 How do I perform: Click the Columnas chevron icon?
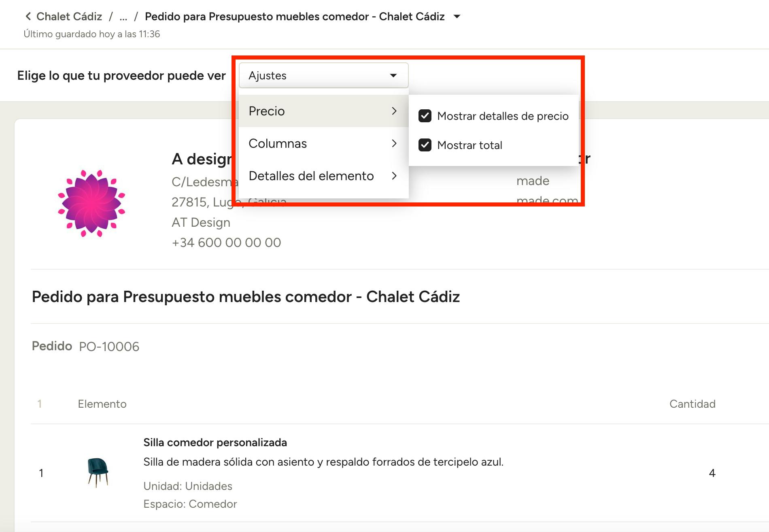point(394,143)
